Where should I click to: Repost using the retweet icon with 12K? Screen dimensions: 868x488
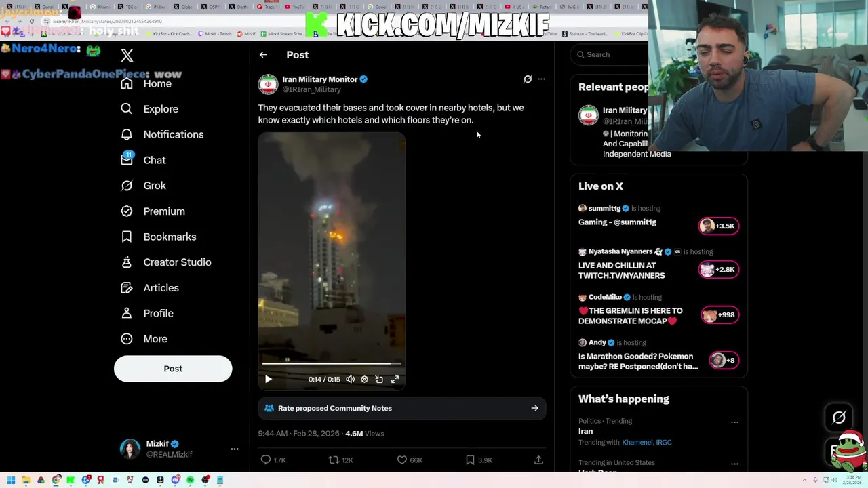click(334, 460)
